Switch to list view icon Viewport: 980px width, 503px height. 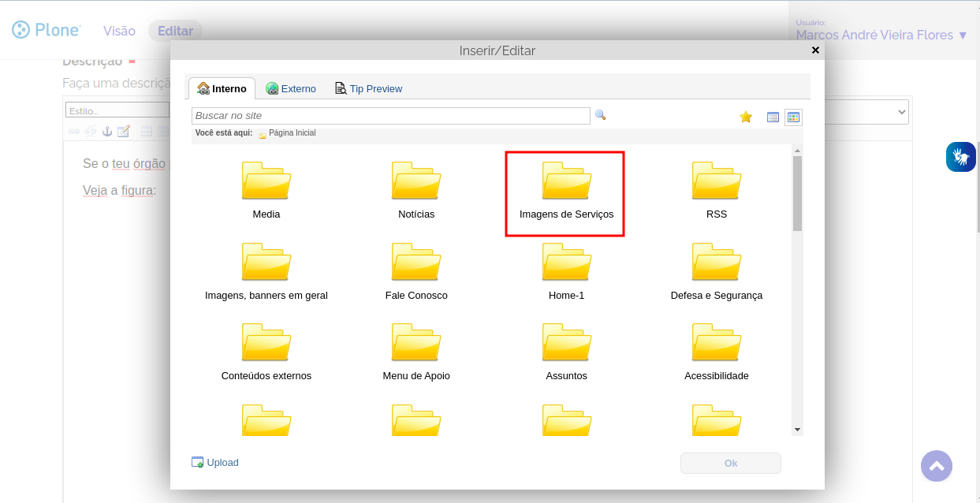(x=773, y=117)
